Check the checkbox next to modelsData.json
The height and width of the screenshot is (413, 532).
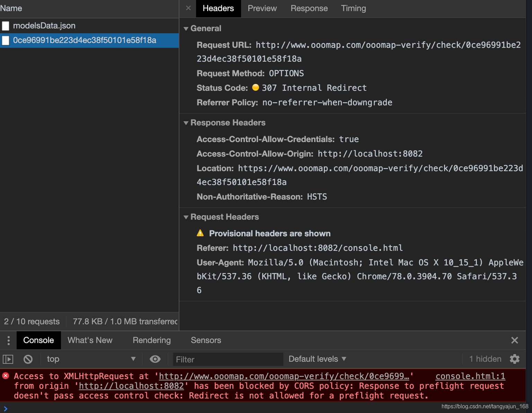click(x=6, y=26)
